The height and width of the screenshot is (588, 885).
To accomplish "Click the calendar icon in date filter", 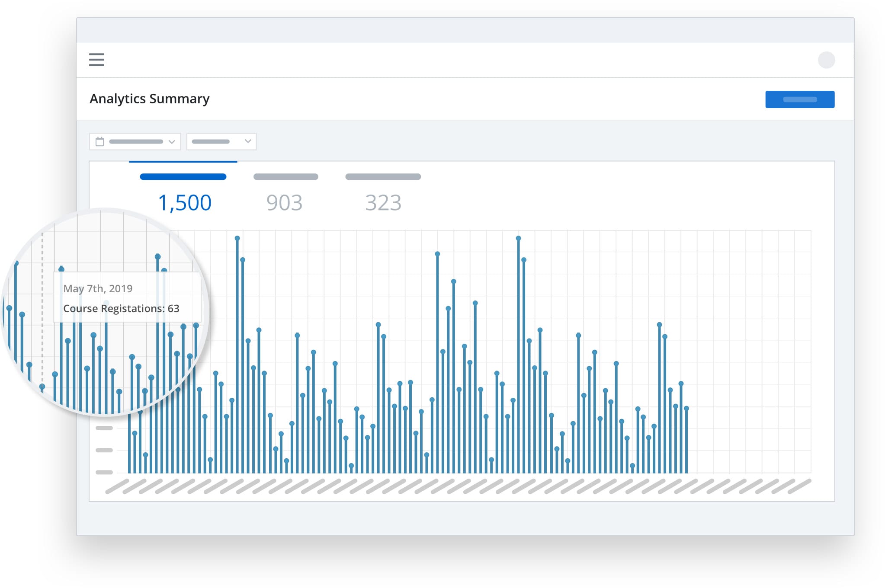I will click(x=99, y=141).
